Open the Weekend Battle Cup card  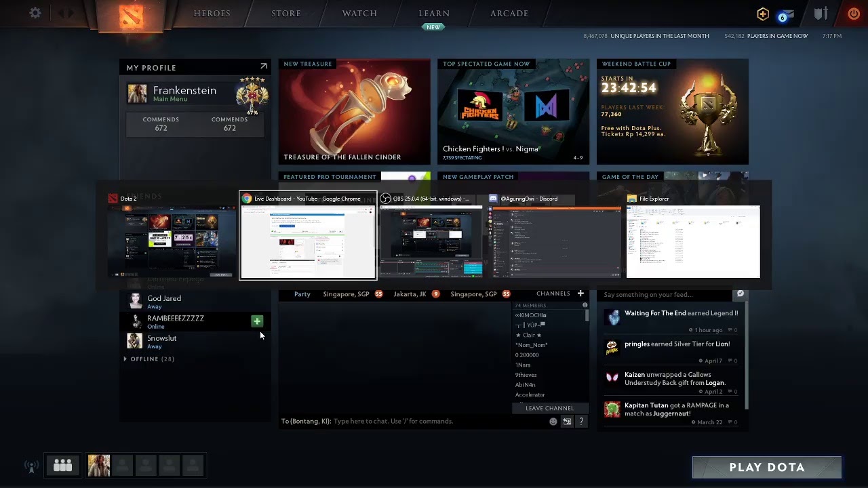click(x=673, y=112)
